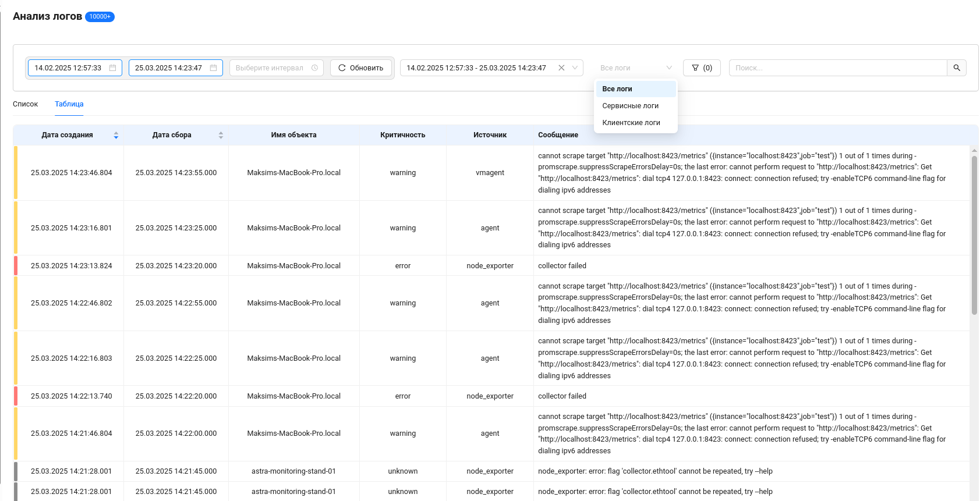Sort by Дата сбора column arrows
The image size is (980, 501).
pos(221,135)
